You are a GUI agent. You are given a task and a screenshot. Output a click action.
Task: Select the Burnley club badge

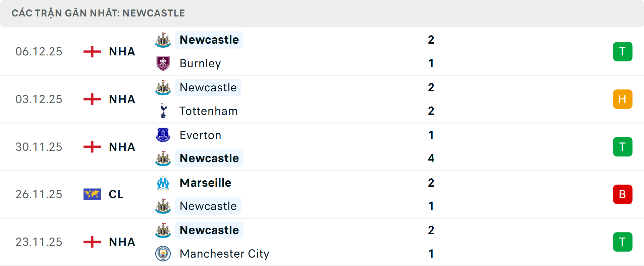click(163, 63)
